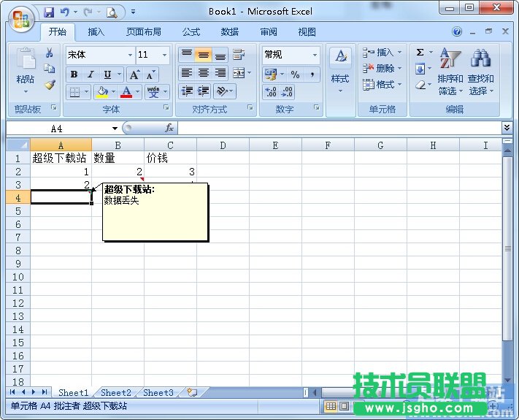Open the fill color picker arrow

113,92
